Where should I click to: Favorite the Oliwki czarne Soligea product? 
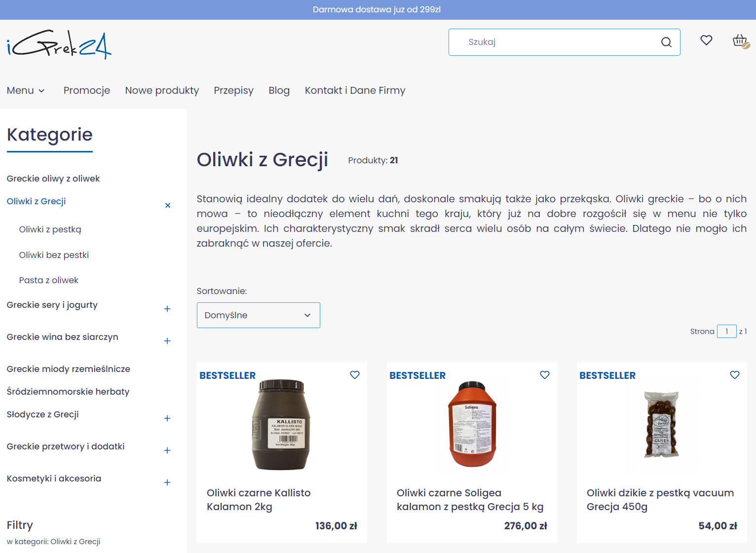click(545, 375)
